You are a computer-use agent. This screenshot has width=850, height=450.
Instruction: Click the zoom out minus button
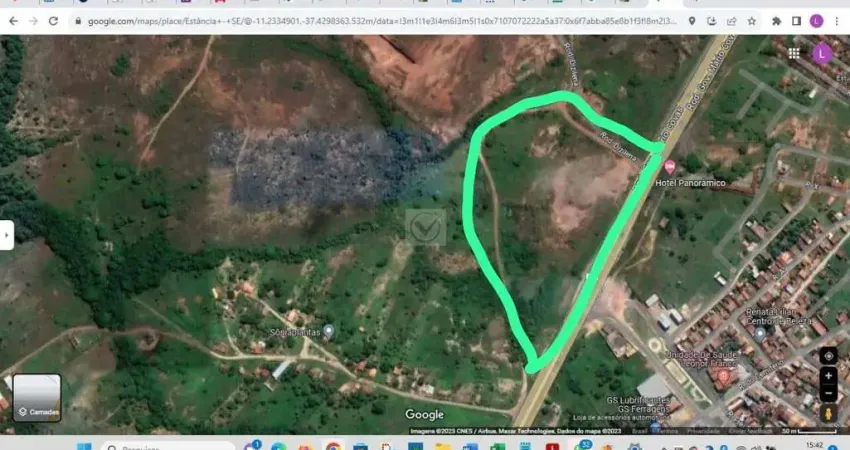coord(828,394)
